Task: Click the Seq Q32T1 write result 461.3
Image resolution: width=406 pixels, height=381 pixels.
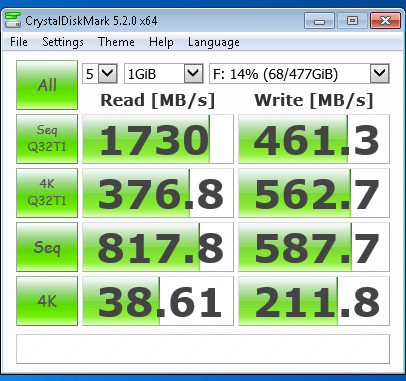Action: (314, 139)
